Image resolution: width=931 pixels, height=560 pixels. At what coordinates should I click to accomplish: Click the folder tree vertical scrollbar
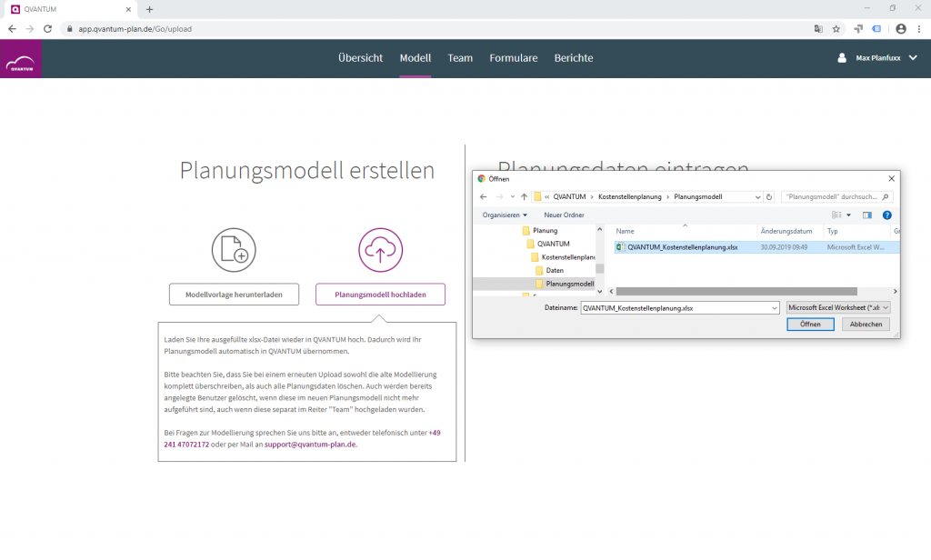click(600, 268)
